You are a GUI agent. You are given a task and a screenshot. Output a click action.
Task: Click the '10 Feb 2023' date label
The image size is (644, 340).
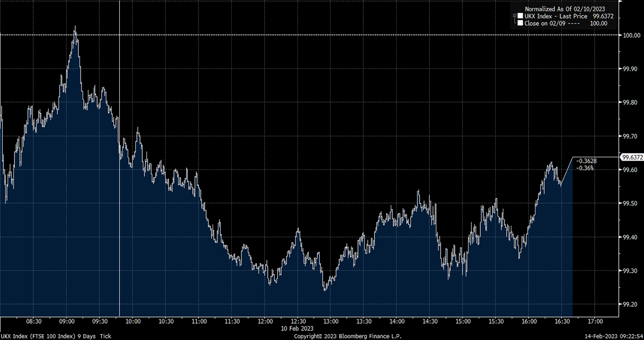tap(298, 328)
